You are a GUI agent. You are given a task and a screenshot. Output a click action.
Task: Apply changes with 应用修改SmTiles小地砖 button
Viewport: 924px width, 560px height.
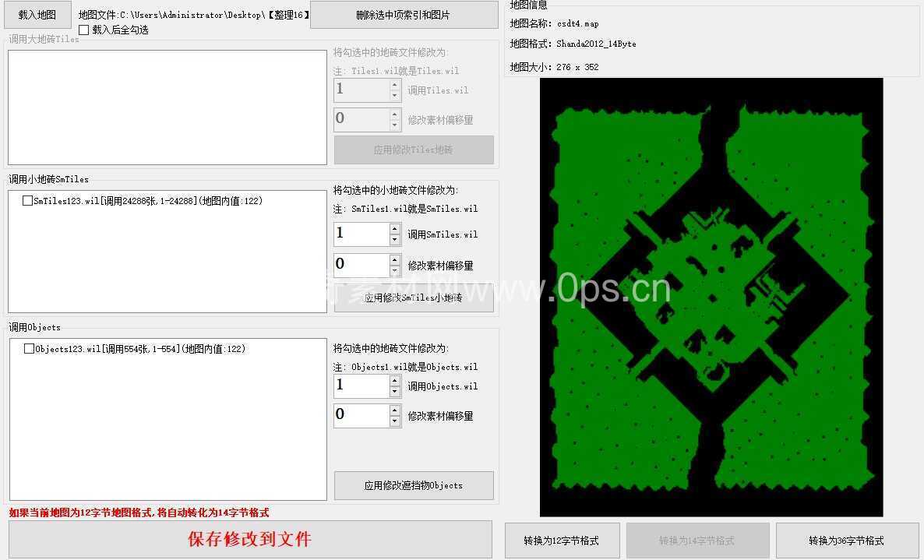coord(414,298)
